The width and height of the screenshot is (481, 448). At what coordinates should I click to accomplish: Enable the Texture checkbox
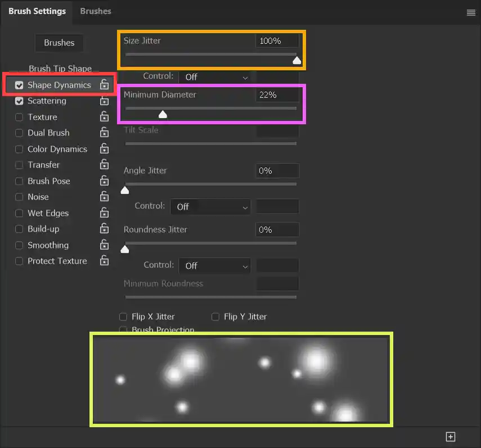[x=19, y=117]
